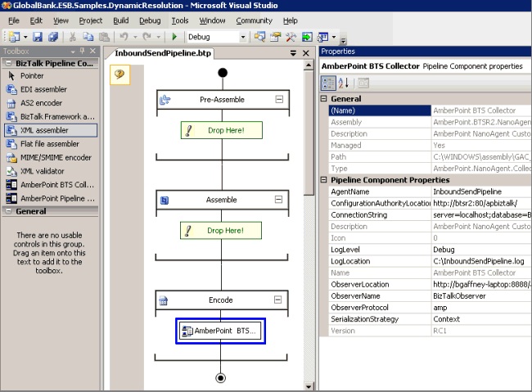This screenshot has width=532, height=392.
Task: Click the Undo toolbar icon
Action: pyautogui.click(x=124, y=37)
